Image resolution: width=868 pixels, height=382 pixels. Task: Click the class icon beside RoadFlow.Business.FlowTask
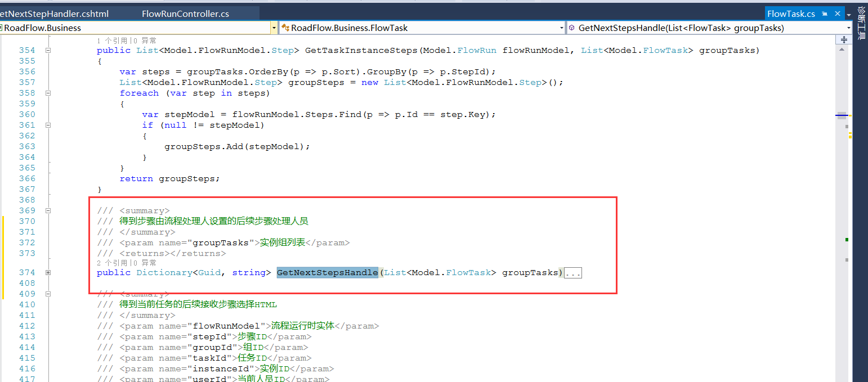coord(285,28)
